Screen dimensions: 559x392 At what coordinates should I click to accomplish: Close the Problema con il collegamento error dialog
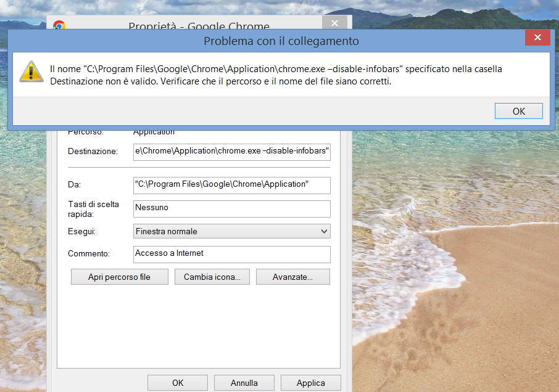click(x=537, y=38)
